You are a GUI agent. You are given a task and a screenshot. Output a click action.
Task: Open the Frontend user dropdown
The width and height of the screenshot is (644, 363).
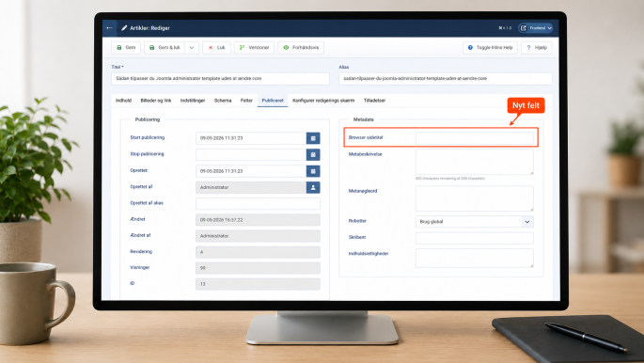click(x=535, y=28)
